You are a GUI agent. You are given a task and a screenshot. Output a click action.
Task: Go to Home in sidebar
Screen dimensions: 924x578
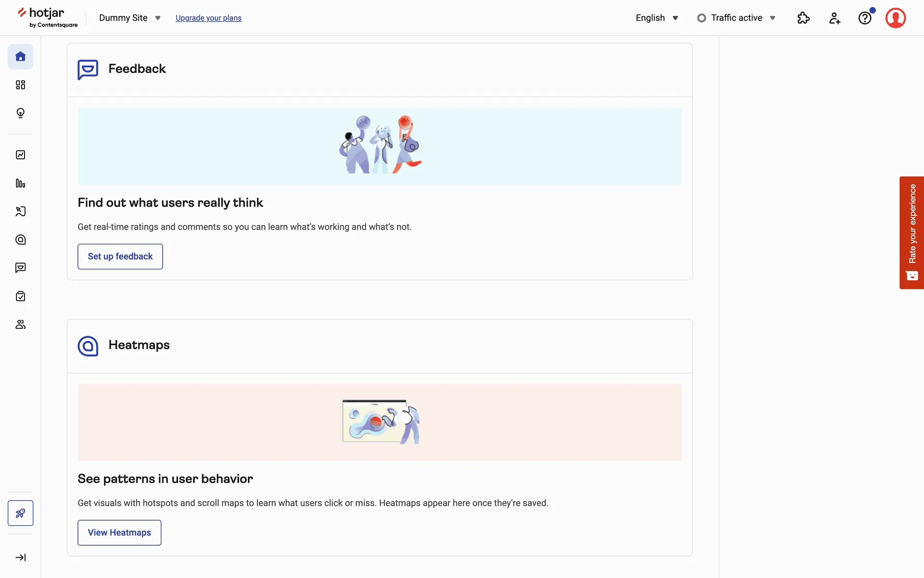pos(20,57)
